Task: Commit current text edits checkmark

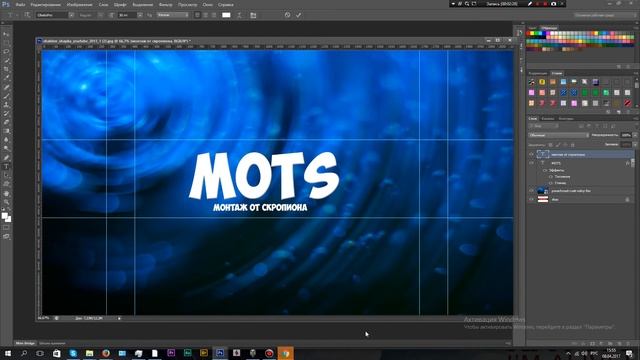Action: (x=298, y=15)
